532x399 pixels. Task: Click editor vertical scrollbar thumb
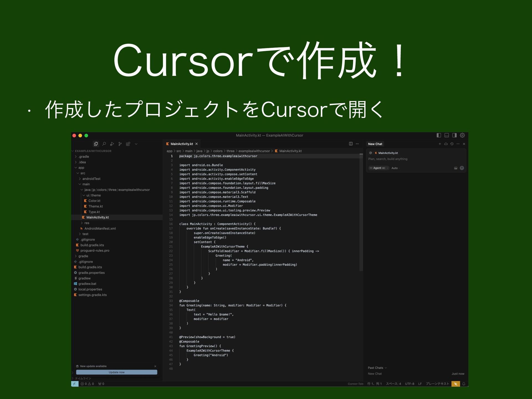coord(361,212)
